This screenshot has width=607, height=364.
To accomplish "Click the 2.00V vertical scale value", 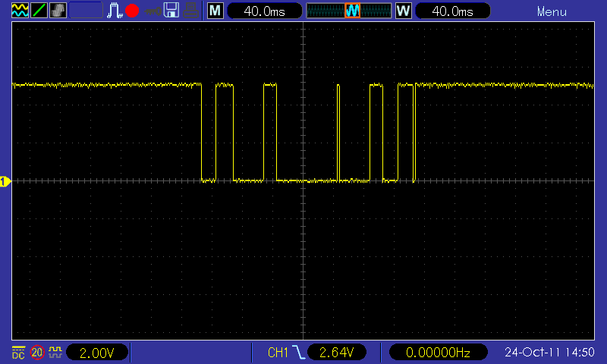I will (97, 353).
